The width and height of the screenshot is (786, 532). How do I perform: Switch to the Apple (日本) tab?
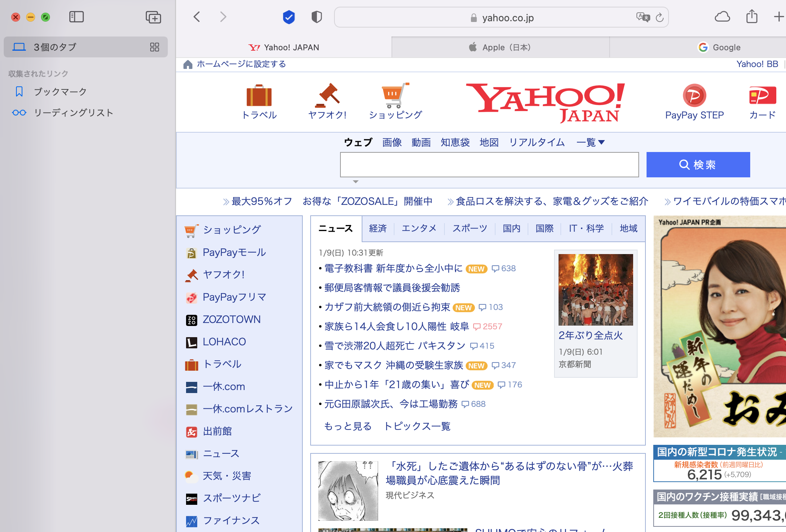click(x=500, y=47)
